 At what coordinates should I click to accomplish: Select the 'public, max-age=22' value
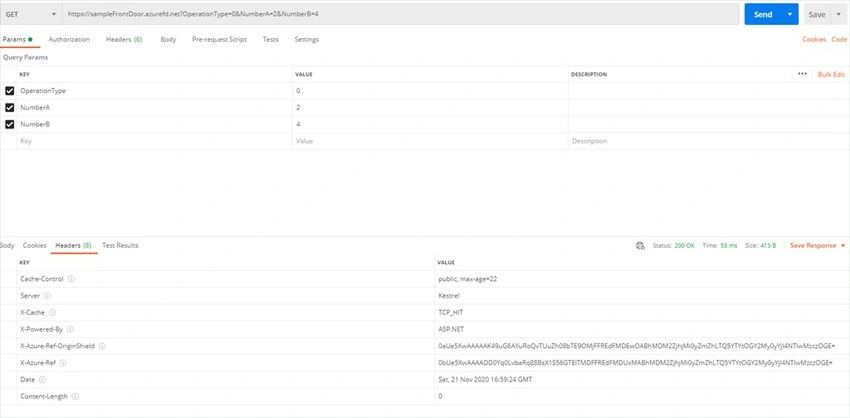click(468, 279)
